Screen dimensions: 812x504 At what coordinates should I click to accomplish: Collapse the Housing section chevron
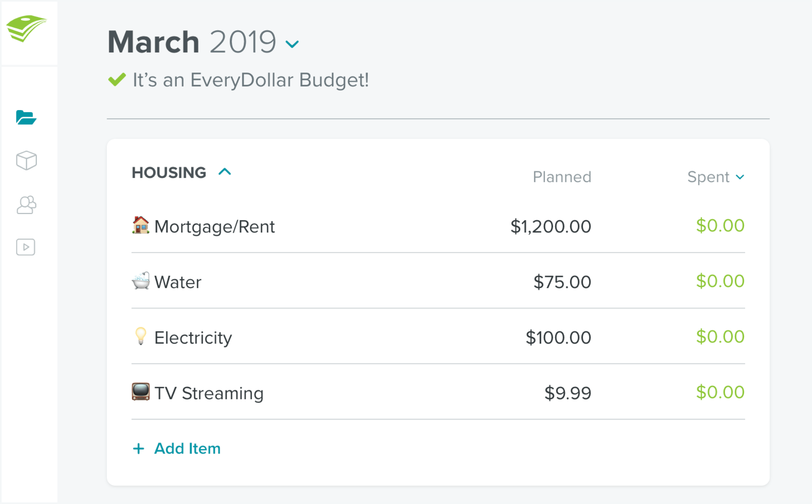(226, 171)
